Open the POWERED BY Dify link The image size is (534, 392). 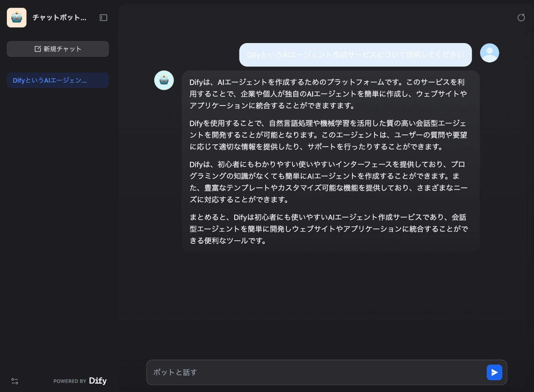[x=80, y=381]
